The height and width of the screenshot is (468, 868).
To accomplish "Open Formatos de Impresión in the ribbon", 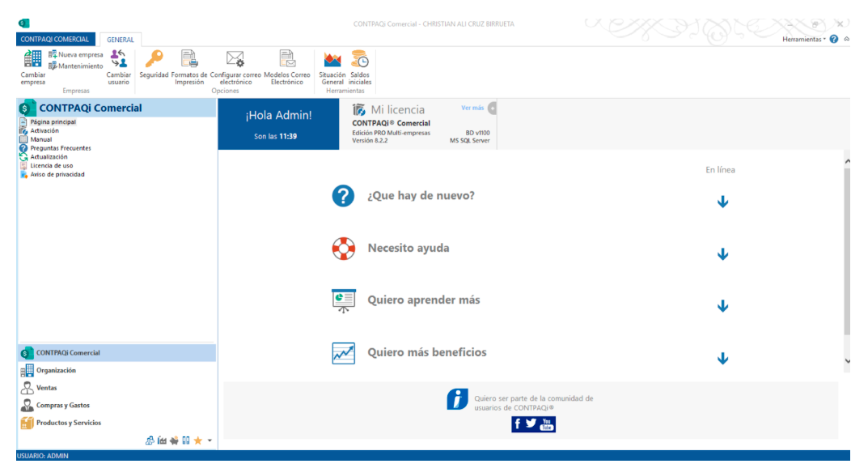I will 189,60.
